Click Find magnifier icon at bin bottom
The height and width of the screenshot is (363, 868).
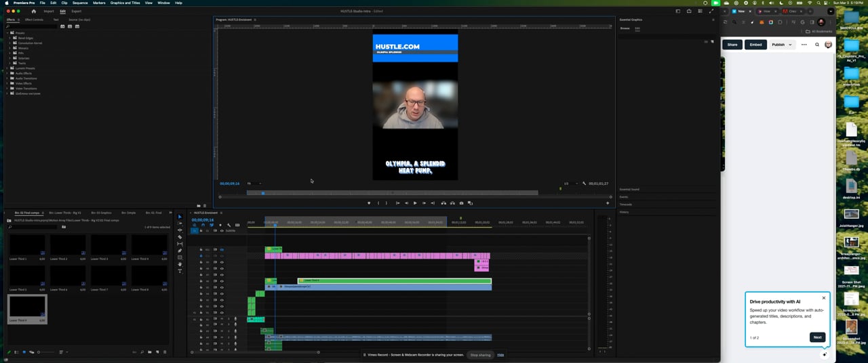coord(142,352)
